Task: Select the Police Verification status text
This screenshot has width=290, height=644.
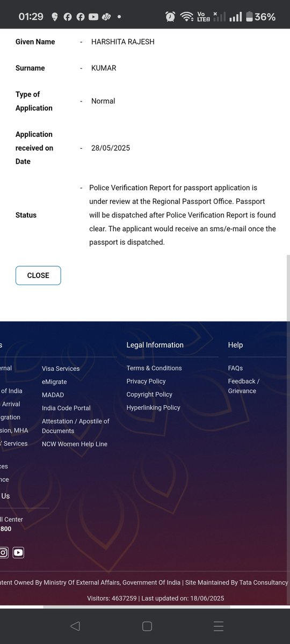Action: click(183, 215)
